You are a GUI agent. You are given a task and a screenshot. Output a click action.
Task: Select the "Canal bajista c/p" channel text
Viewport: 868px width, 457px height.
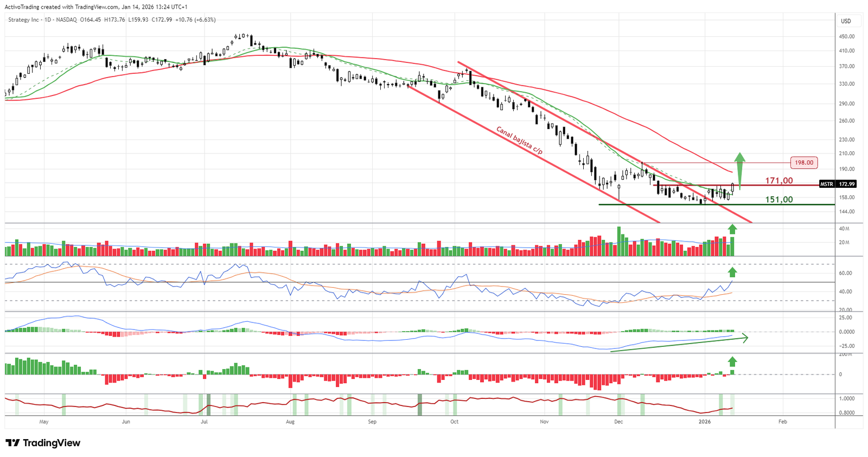519,141
